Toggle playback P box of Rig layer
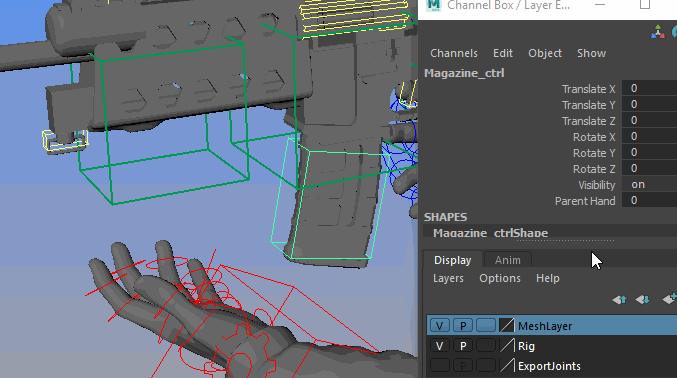This screenshot has width=677, height=378. (x=463, y=346)
